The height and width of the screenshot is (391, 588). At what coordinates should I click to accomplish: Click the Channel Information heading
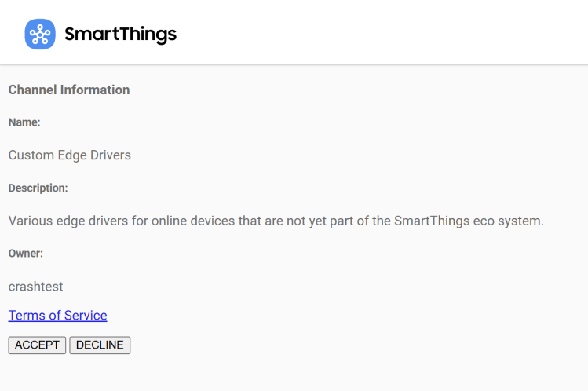(69, 90)
